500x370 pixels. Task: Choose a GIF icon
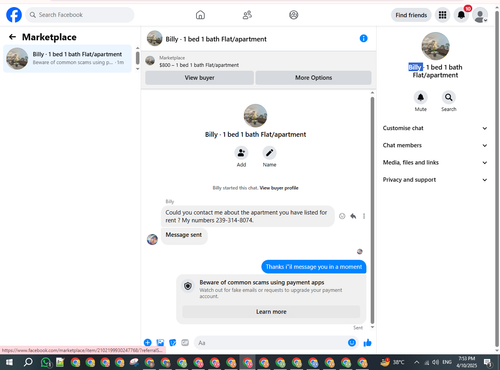[x=185, y=343]
